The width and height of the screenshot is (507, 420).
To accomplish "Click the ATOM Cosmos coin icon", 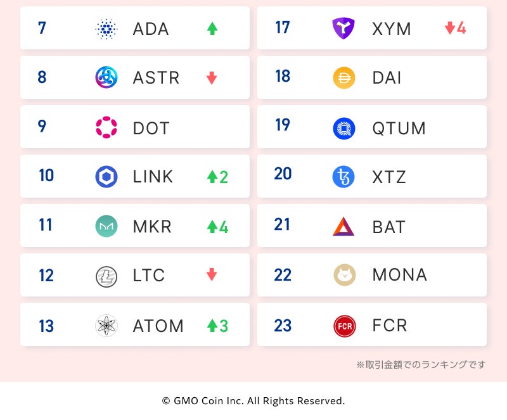I will (x=106, y=326).
